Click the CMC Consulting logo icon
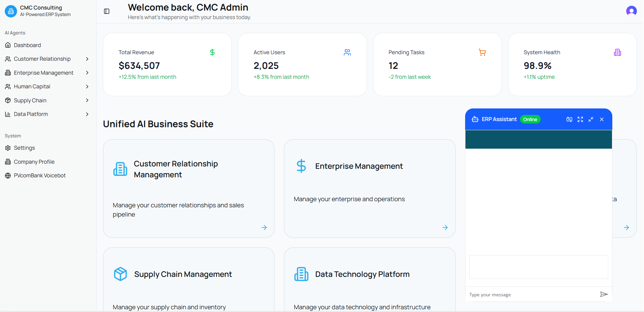This screenshot has width=644, height=312. pos(11,11)
